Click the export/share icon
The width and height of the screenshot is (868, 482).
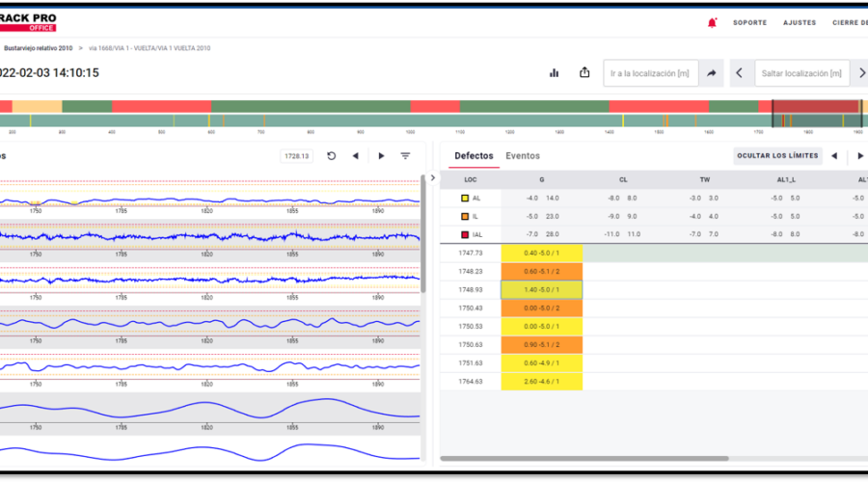584,72
